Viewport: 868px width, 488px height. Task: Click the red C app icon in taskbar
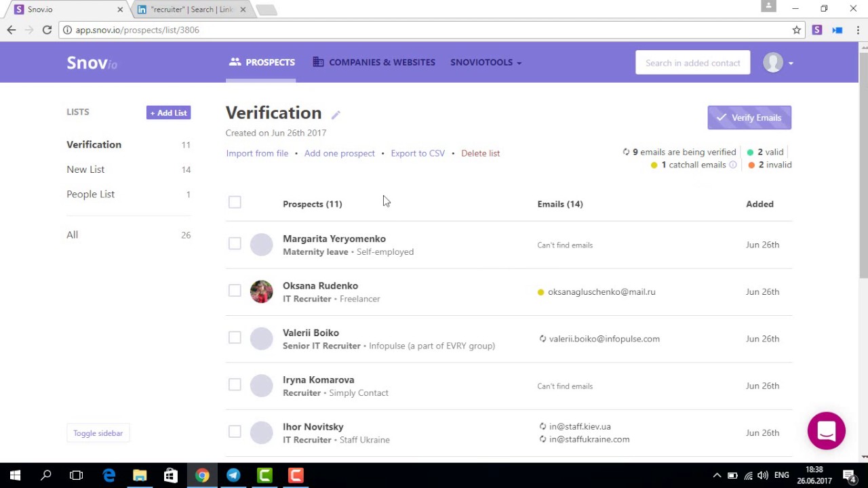(296, 475)
